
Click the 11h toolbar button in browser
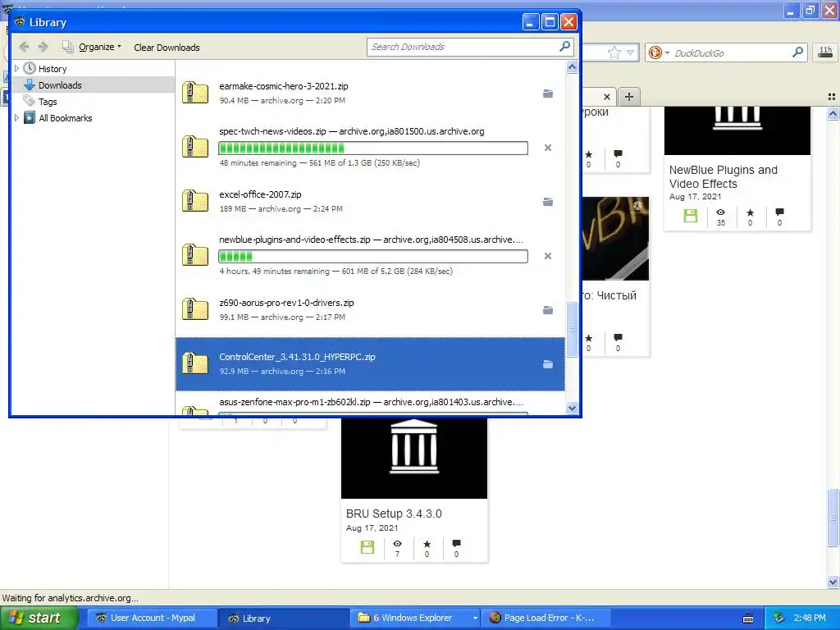pos(825,52)
